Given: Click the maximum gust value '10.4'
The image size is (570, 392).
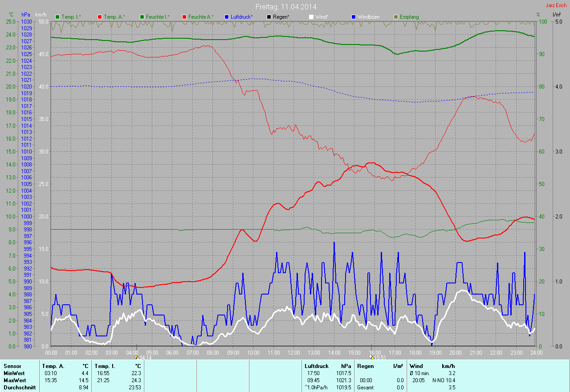Looking at the screenshot, I should [451, 380].
